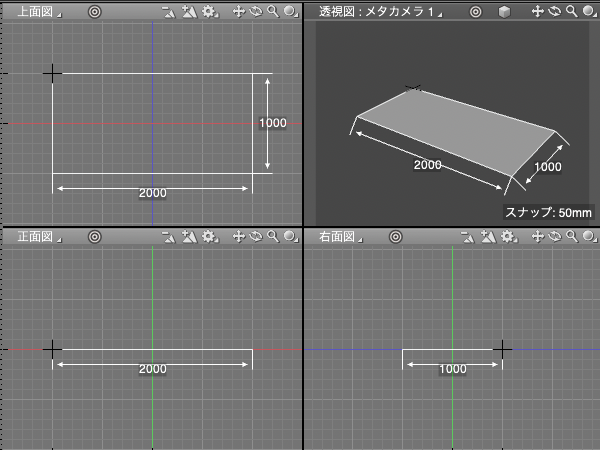Click the スナップ: 50mm snap indicator
This screenshot has height=450, width=600.
click(x=547, y=212)
